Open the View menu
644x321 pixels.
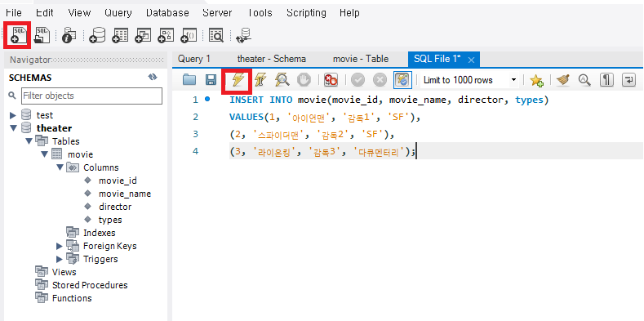coord(79,13)
